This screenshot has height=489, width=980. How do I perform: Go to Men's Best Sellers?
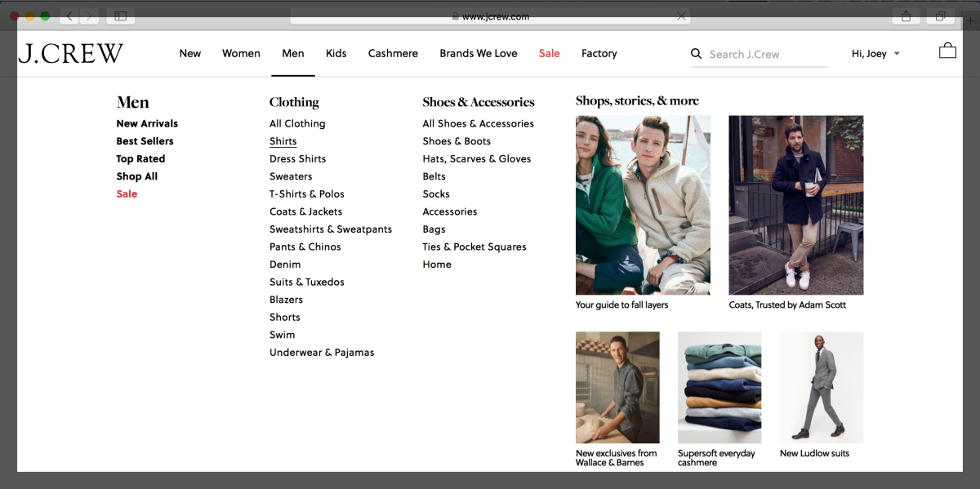pos(145,141)
